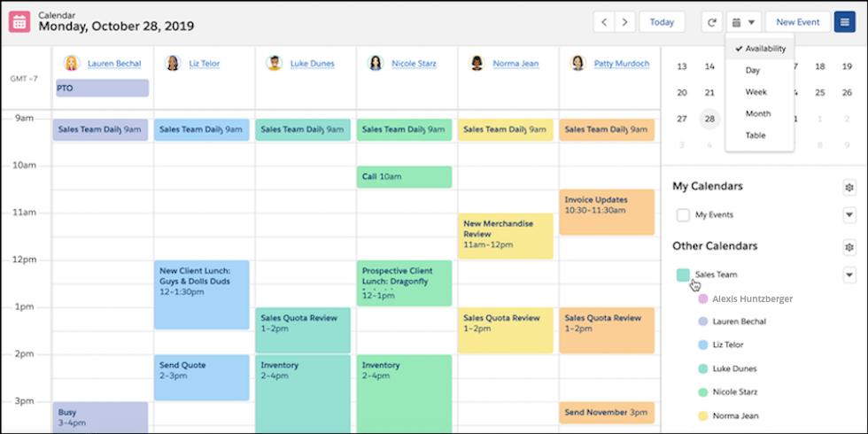Image resolution: width=868 pixels, height=434 pixels.
Task: Click Patty Murdoch's avatar
Action: pyautogui.click(x=577, y=63)
